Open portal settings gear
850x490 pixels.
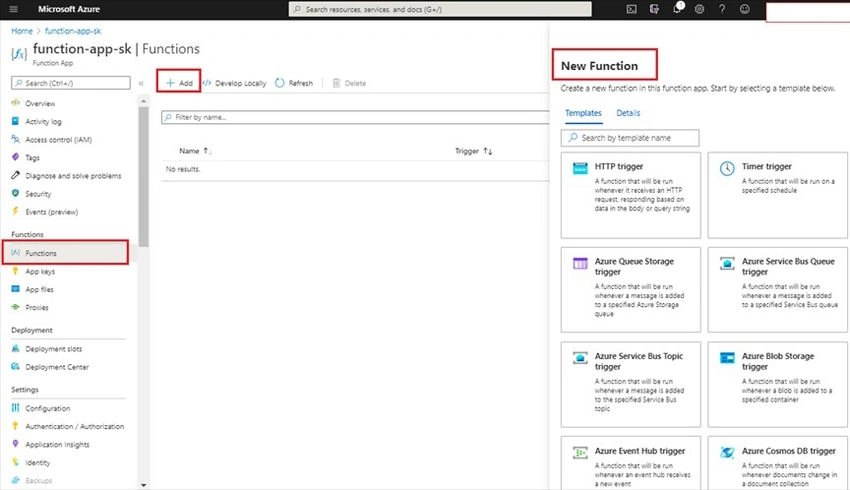pyautogui.click(x=699, y=9)
